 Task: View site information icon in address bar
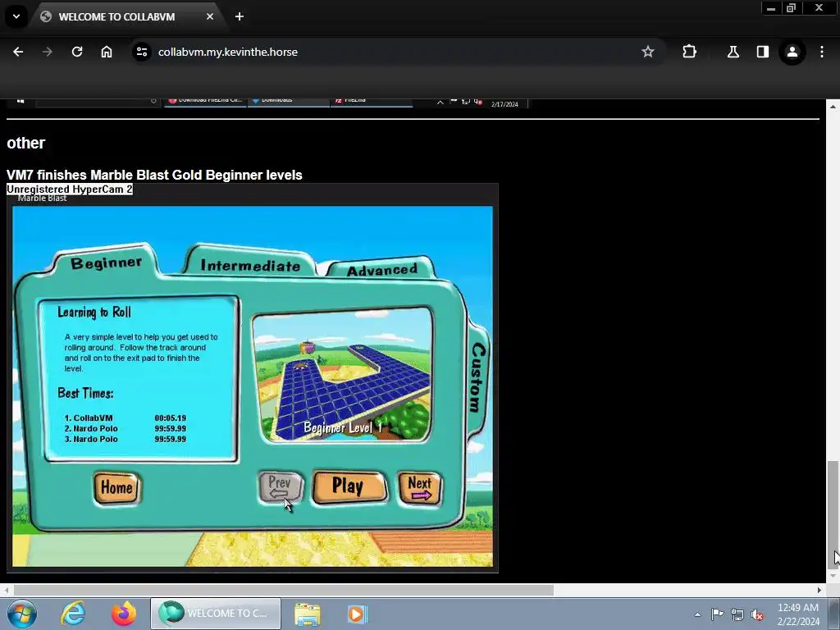142,52
